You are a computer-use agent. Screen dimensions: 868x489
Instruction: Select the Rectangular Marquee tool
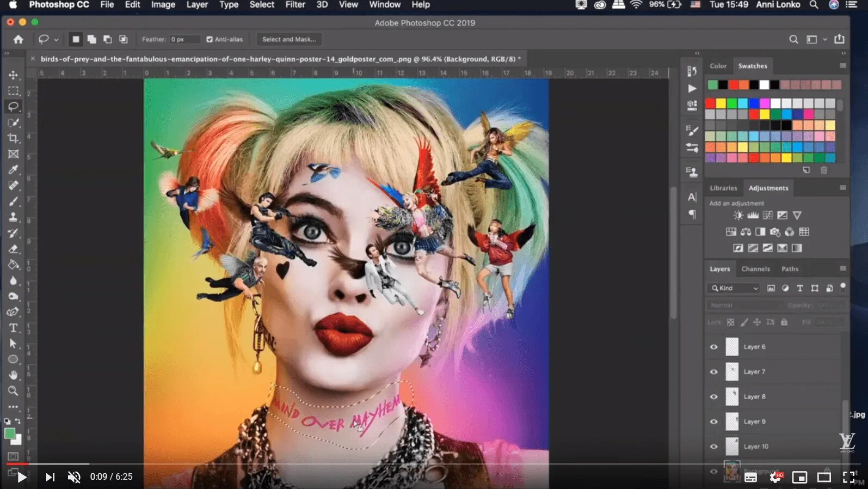click(14, 91)
